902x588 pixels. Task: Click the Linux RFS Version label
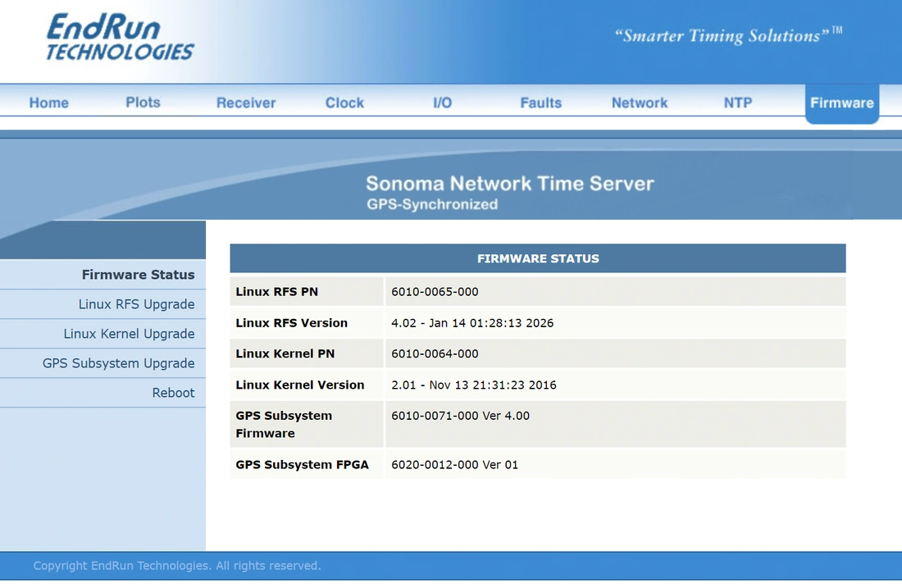coord(292,323)
